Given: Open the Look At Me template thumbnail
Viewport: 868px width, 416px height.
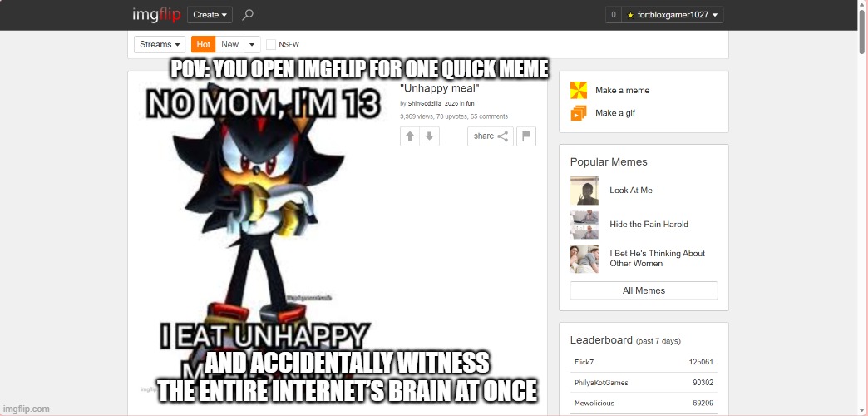Looking at the screenshot, I should [584, 191].
